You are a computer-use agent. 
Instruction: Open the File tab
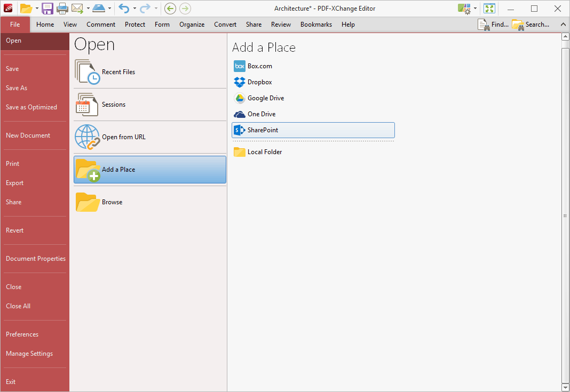click(x=15, y=25)
